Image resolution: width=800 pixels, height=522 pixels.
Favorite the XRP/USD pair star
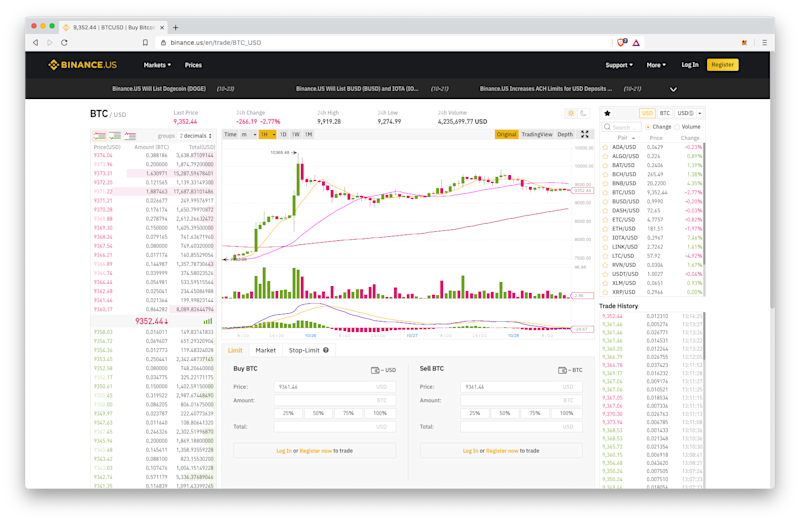[x=605, y=292]
